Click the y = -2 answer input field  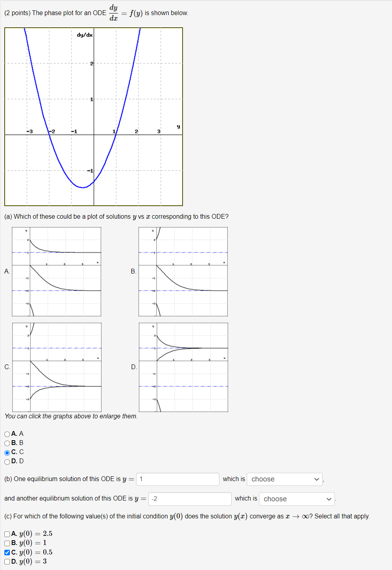point(190,499)
